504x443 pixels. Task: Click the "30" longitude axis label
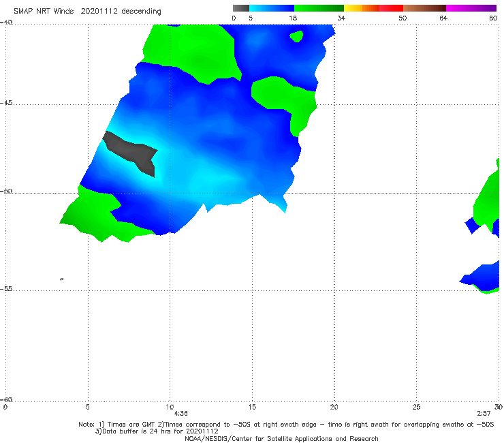[x=499, y=407]
